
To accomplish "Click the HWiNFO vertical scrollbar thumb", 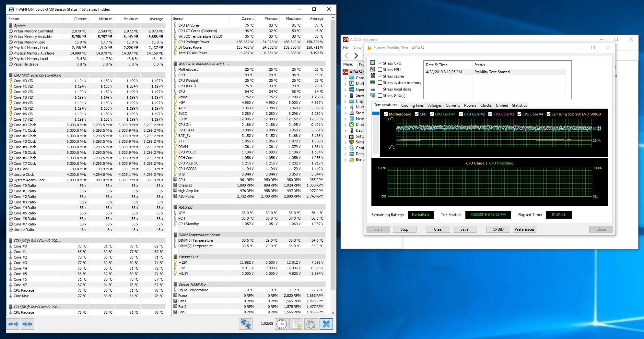I will click(x=333, y=155).
